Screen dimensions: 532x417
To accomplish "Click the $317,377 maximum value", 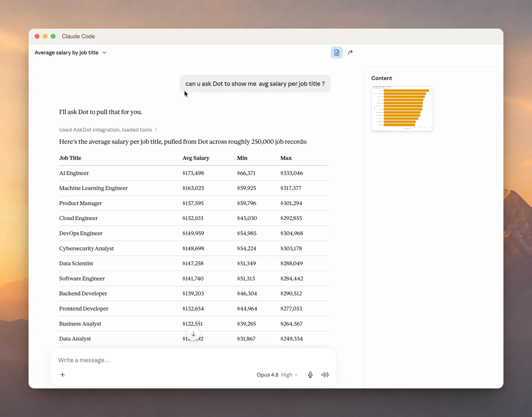I will 291,188.
